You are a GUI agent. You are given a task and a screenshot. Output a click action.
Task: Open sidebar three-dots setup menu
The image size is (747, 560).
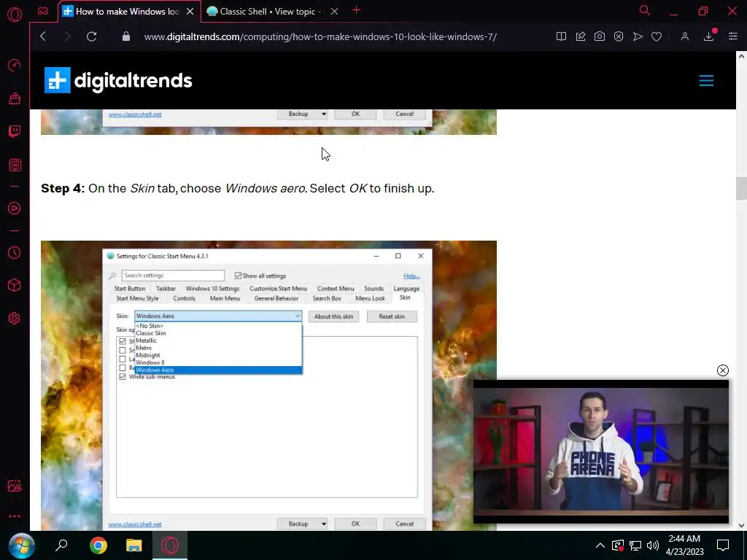click(15, 516)
